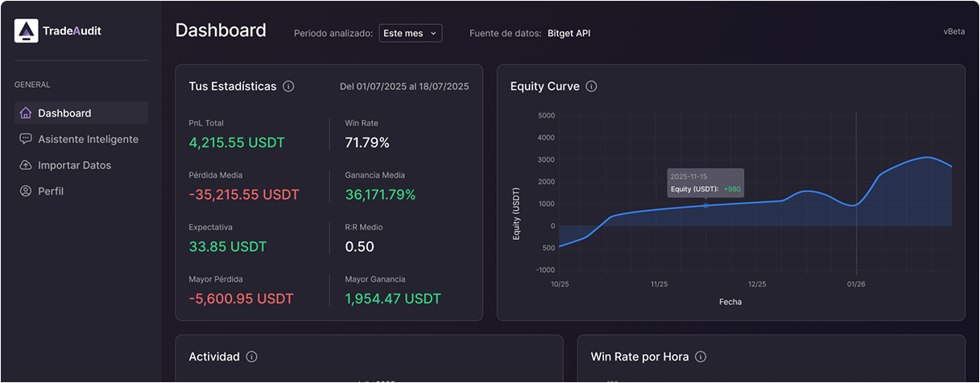Open Importar Datos from the sidebar
980x383 pixels.
(x=74, y=165)
